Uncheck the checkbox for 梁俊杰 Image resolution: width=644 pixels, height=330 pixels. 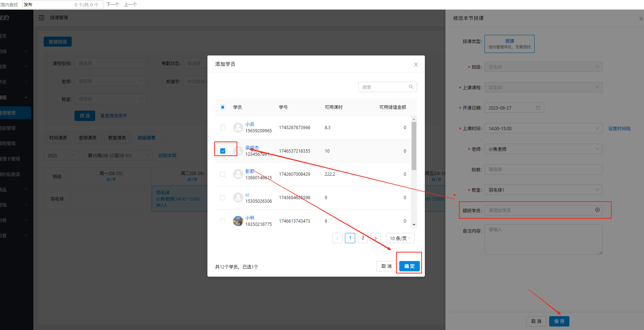(x=223, y=151)
